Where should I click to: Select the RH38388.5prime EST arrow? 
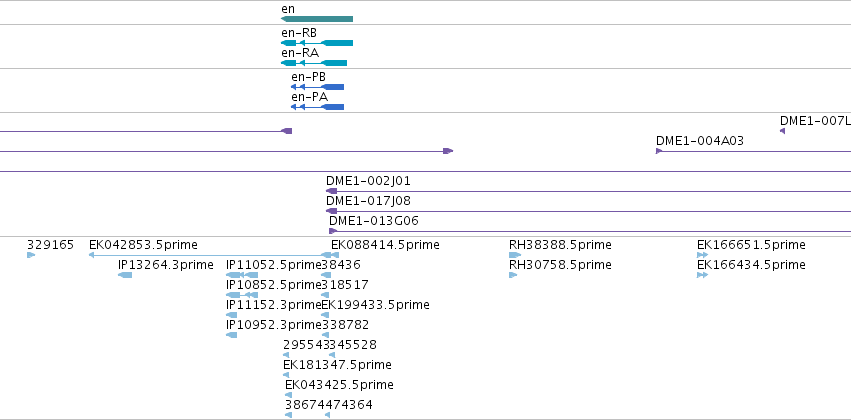click(x=515, y=255)
